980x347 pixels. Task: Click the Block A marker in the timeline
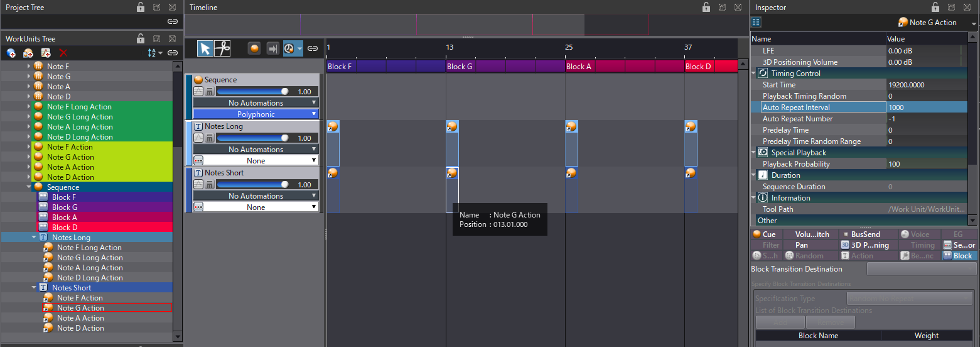pos(624,66)
